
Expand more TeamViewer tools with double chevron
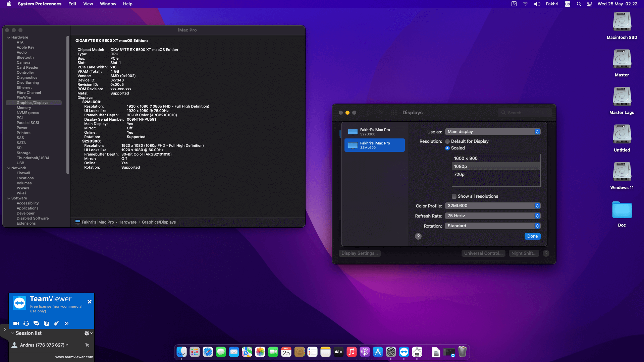(x=66, y=323)
